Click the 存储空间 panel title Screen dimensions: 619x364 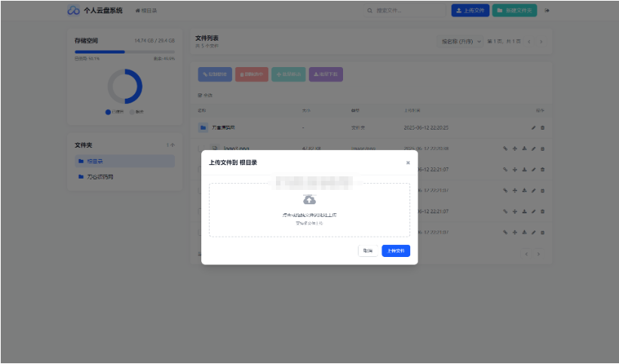[x=87, y=41]
